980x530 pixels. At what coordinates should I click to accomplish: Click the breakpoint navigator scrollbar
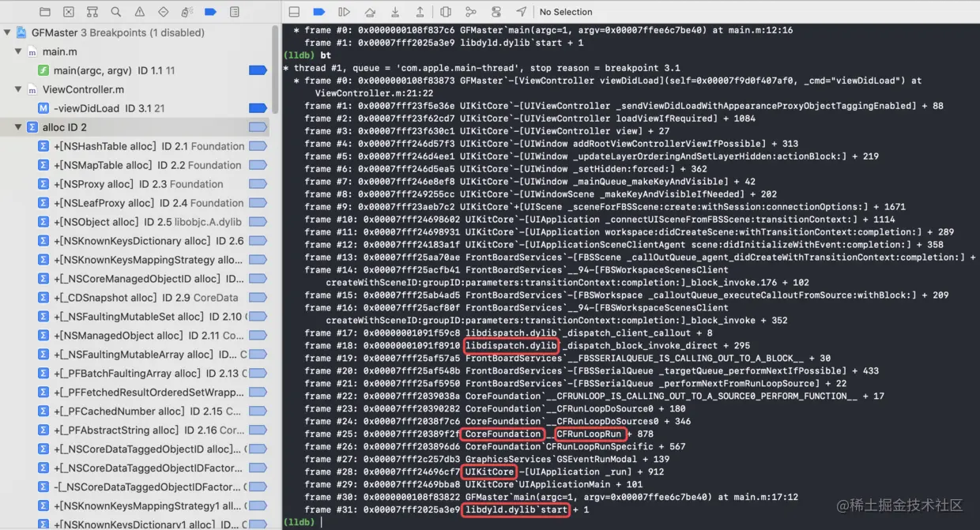(274, 71)
